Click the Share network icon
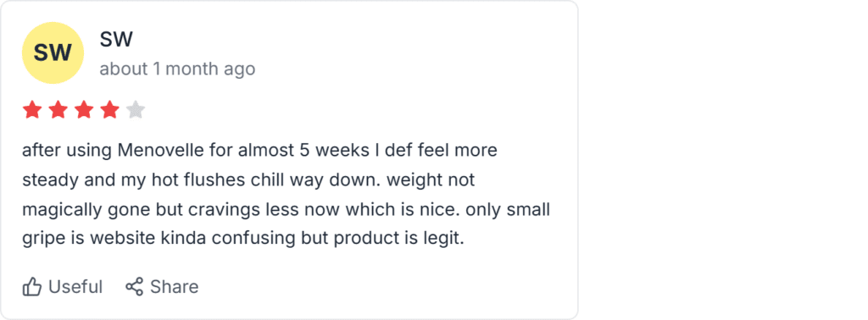 (135, 286)
